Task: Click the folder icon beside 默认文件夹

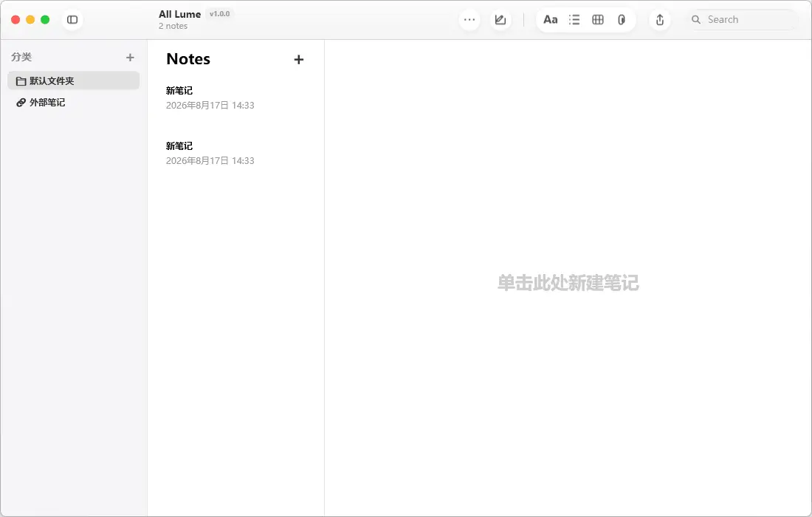Action: (21, 81)
